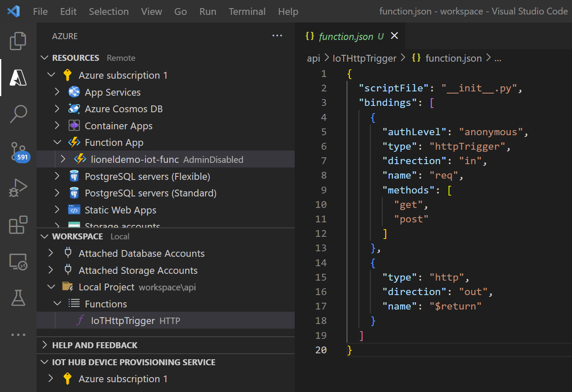Click the Azure Cosmos DB planet icon
Image resolution: width=572 pixels, height=392 pixels.
74,109
